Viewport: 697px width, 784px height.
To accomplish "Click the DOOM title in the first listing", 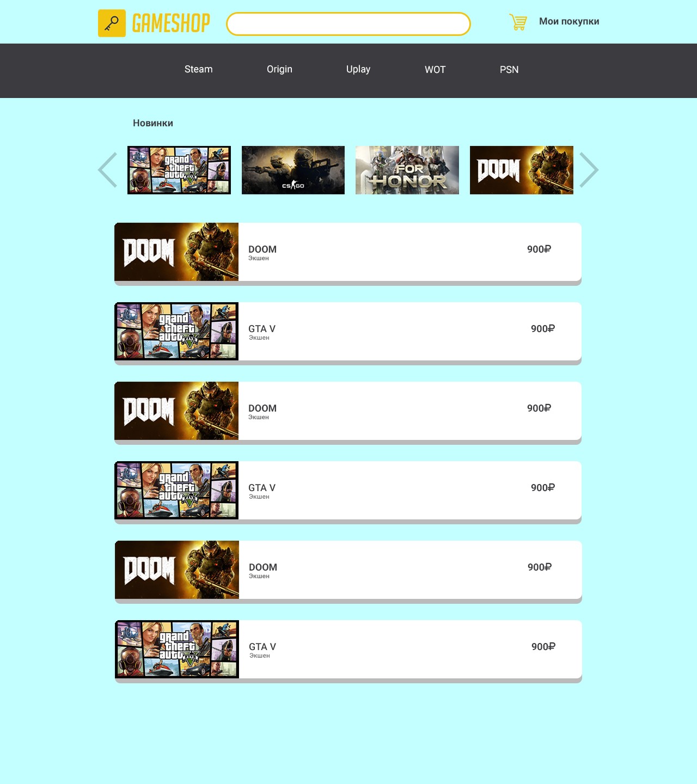I will pos(262,249).
